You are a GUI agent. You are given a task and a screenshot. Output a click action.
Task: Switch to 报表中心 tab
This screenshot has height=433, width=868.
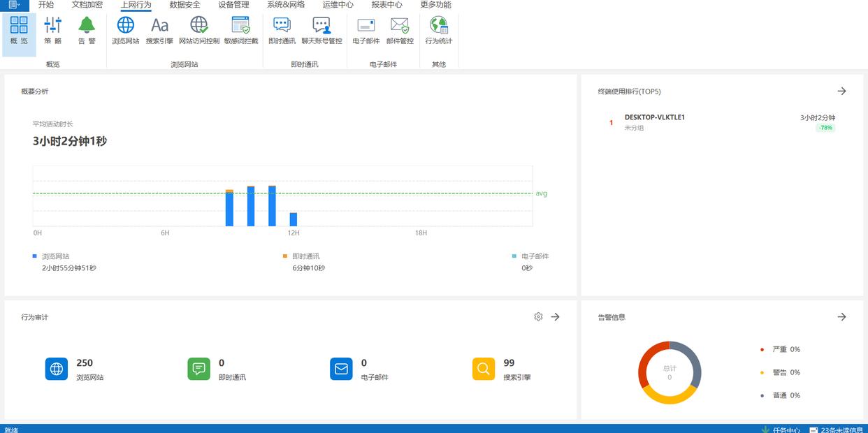click(x=386, y=5)
